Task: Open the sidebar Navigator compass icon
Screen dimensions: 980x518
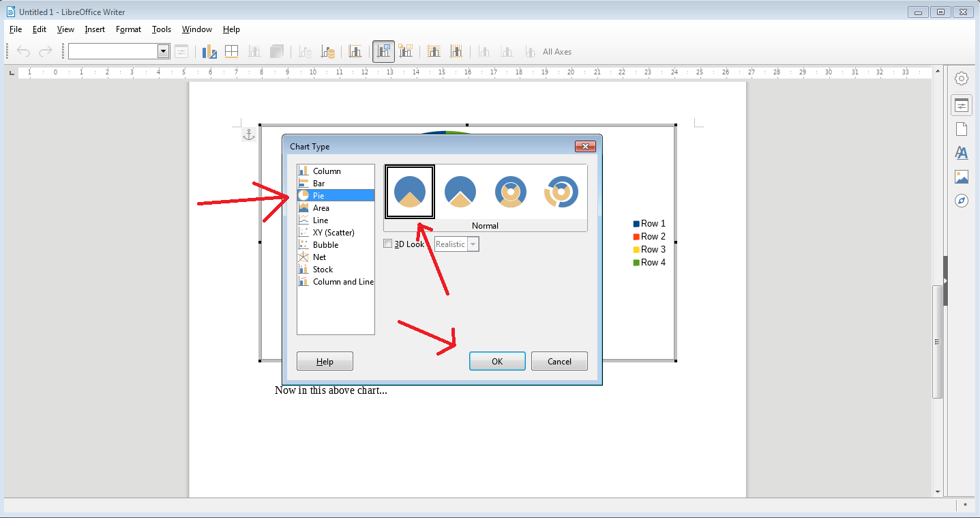Action: 962,201
